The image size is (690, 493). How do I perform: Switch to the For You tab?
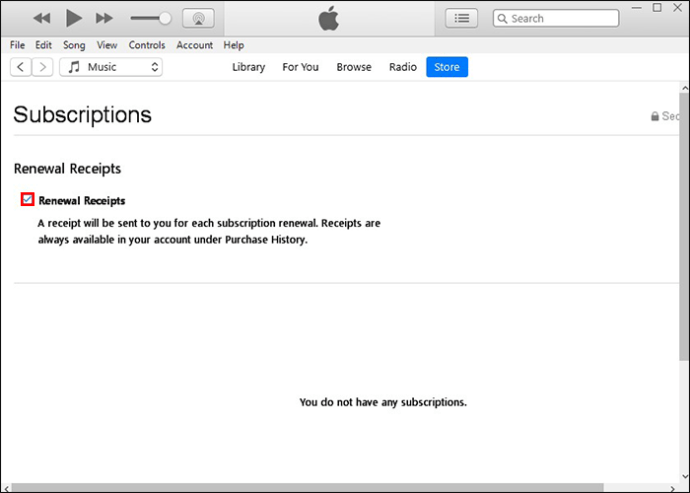(x=301, y=67)
